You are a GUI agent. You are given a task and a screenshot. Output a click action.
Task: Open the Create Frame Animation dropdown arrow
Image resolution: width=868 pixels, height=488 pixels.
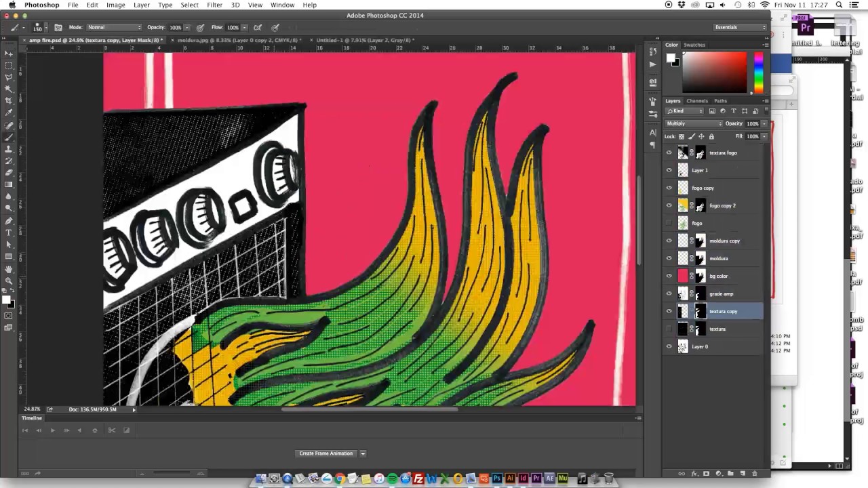coord(363,453)
